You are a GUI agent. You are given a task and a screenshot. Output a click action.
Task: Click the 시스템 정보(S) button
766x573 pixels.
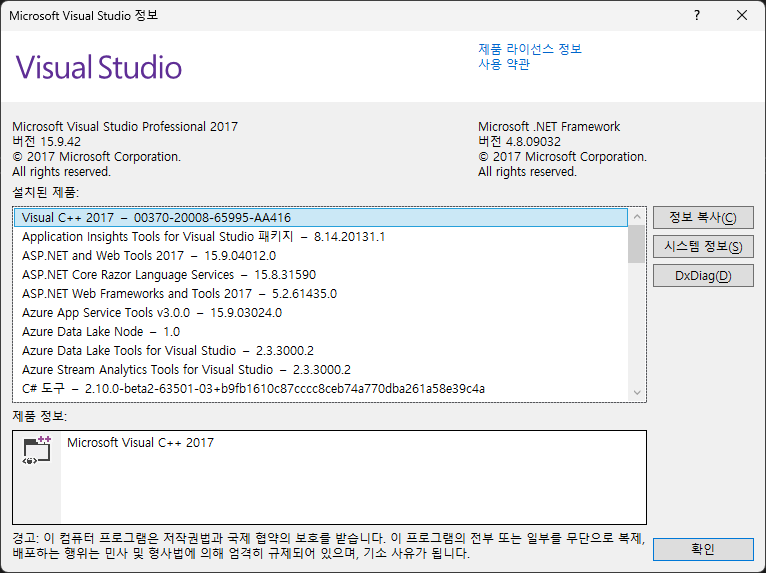coord(703,247)
